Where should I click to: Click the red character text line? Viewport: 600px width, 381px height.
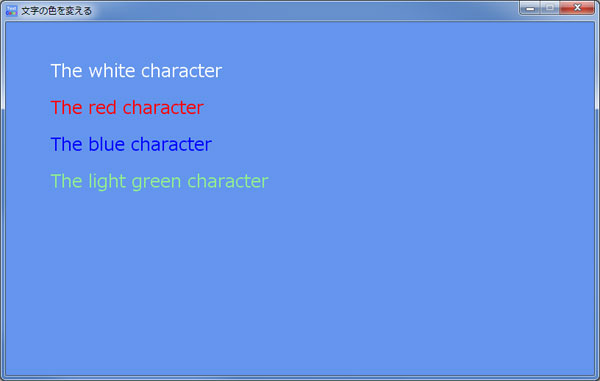[127, 107]
